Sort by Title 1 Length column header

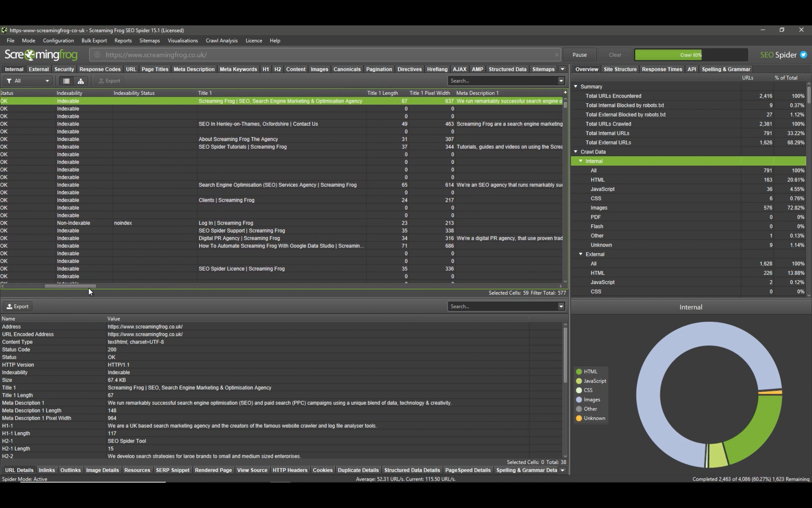point(383,93)
